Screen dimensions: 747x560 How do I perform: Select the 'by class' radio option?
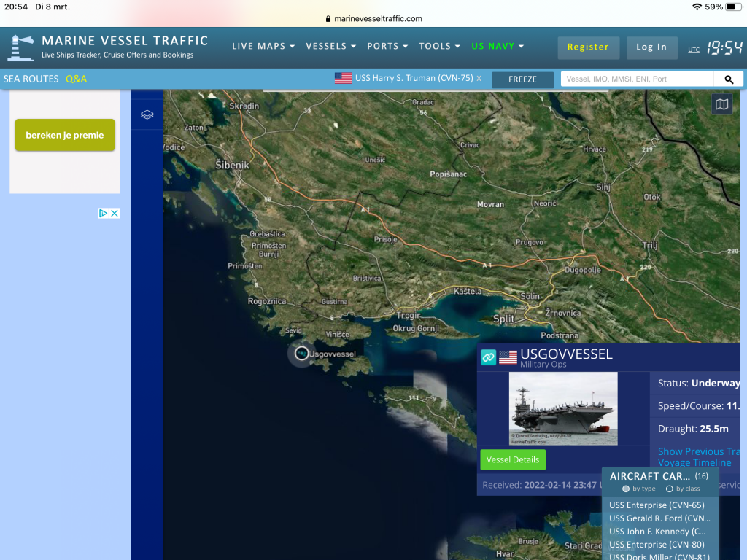click(x=670, y=489)
